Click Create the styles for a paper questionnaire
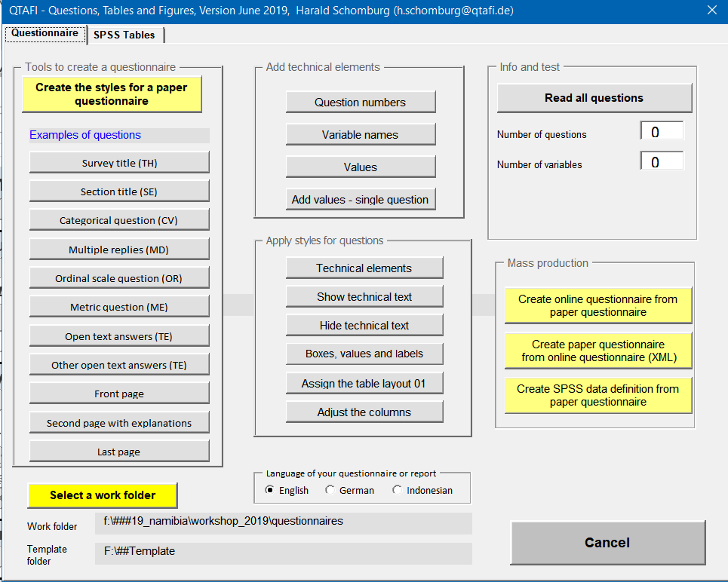 (x=112, y=94)
